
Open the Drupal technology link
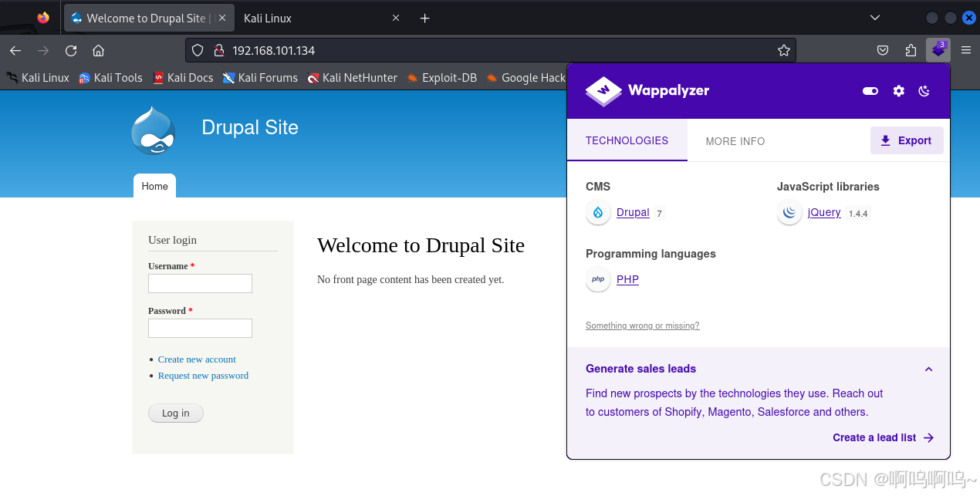(633, 213)
